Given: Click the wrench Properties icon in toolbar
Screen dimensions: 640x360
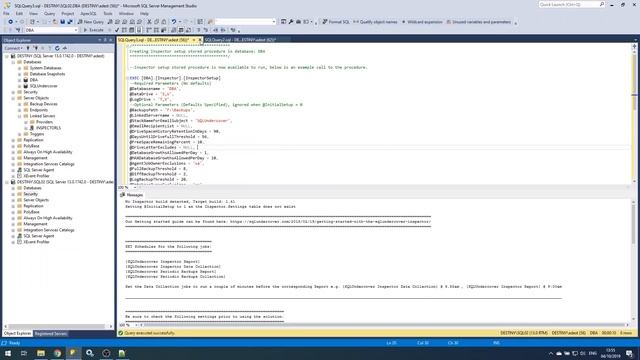Looking at the screenshot, I should pyautogui.click(x=291, y=22).
